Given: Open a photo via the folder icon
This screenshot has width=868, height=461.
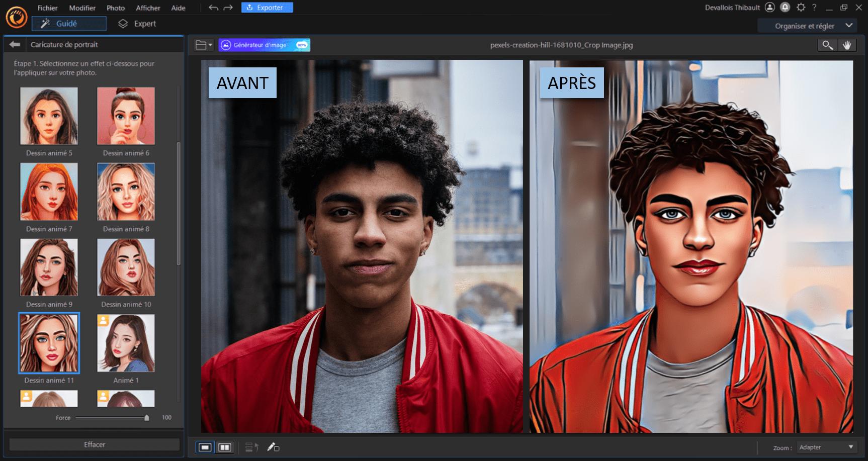Looking at the screenshot, I should pyautogui.click(x=200, y=45).
